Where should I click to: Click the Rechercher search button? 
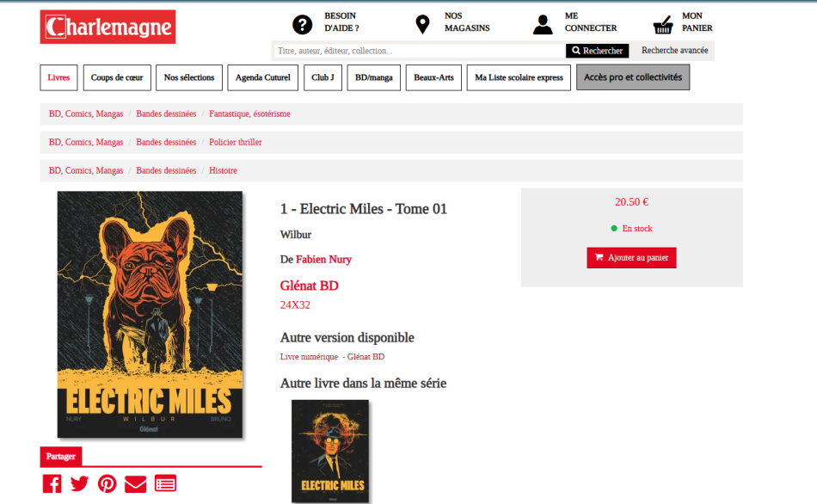pyautogui.click(x=597, y=51)
